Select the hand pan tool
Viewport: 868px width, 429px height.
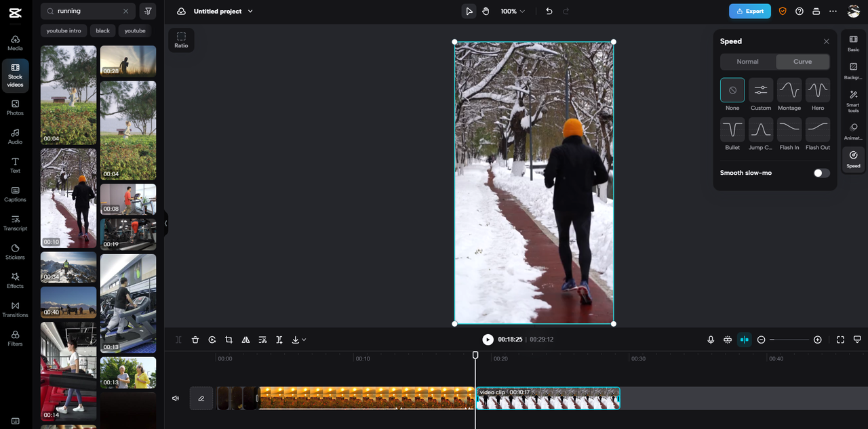486,11
